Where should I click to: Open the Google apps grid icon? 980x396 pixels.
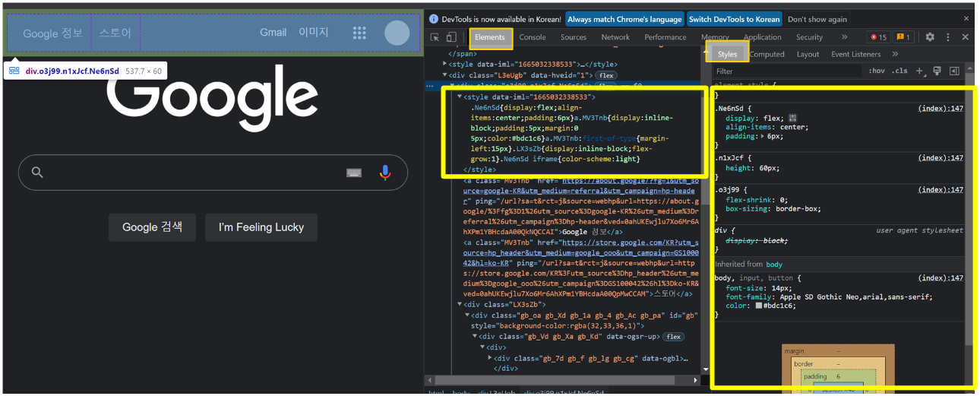pyautogui.click(x=359, y=33)
